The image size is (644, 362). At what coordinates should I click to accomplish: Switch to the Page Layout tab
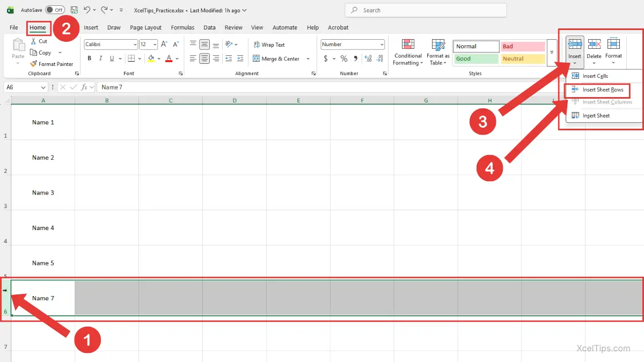(145, 27)
